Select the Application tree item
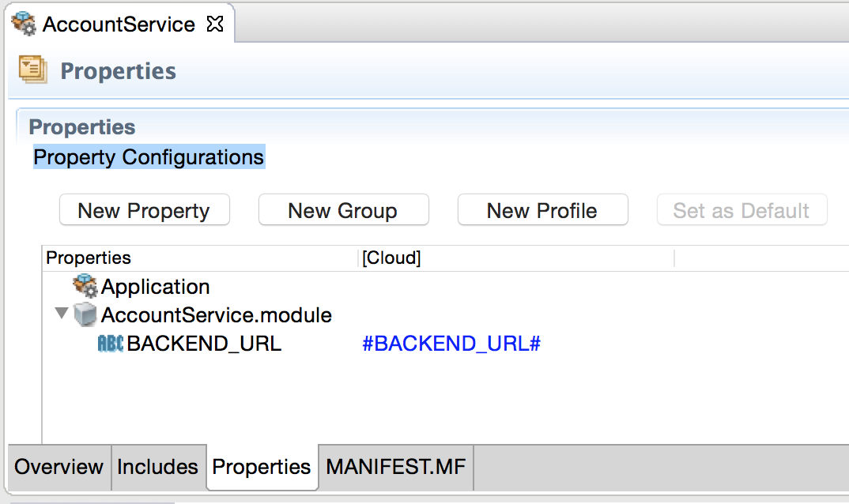Image resolution: width=849 pixels, height=504 pixels. (155, 287)
